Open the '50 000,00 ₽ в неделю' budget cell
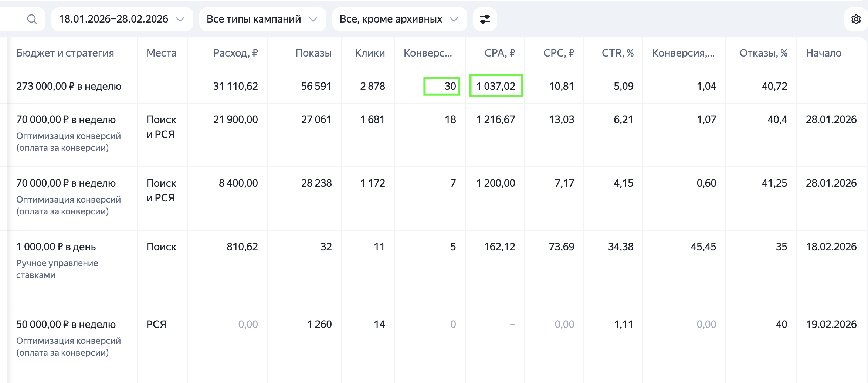The image size is (868, 383). [66, 325]
